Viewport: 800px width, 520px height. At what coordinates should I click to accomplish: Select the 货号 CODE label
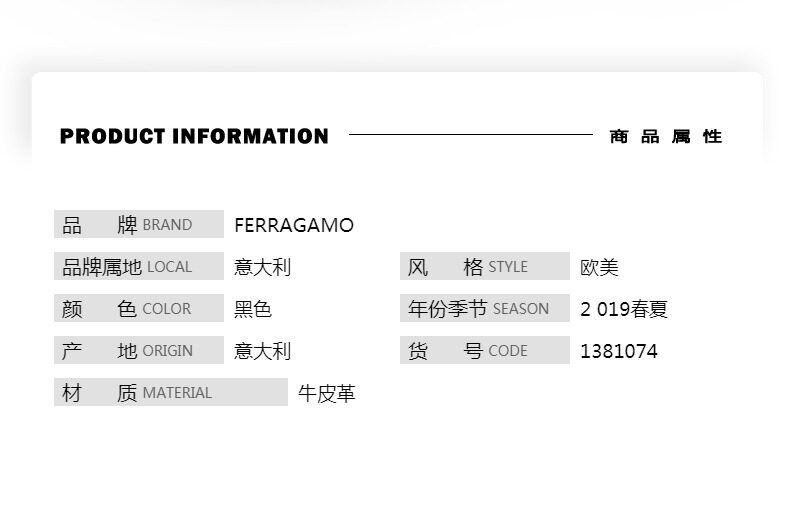coord(484,351)
